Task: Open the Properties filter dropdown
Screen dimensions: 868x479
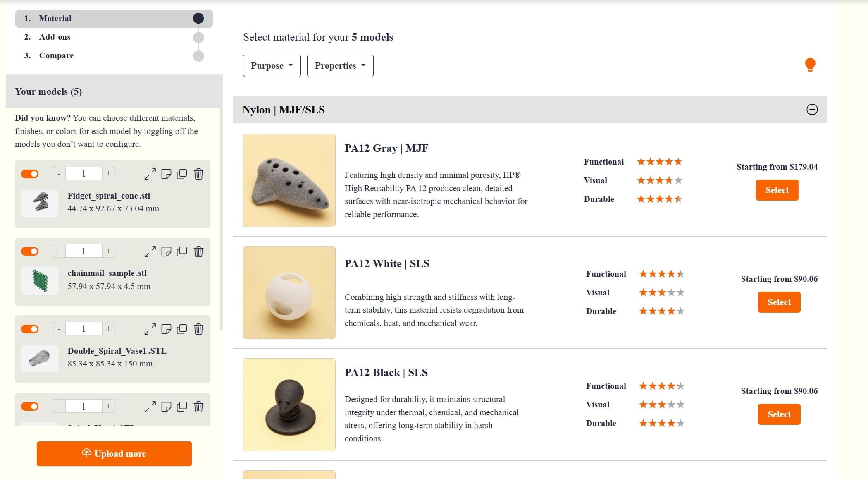Action: [340, 65]
